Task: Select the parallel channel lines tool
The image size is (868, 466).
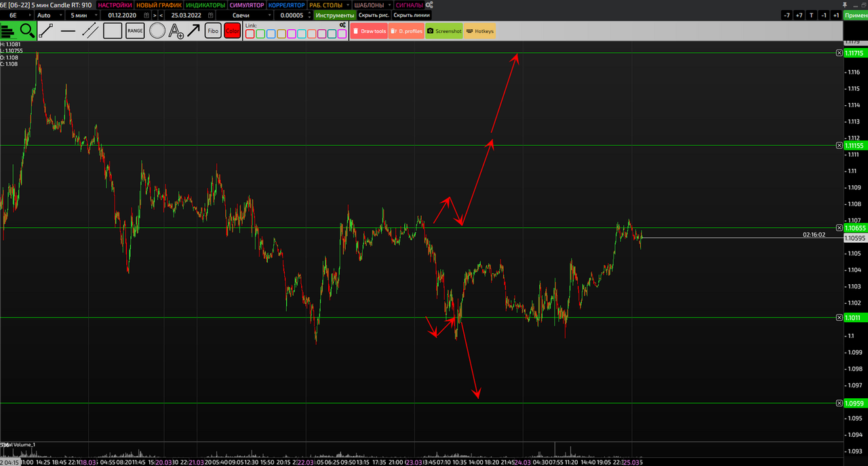Action: [90, 31]
